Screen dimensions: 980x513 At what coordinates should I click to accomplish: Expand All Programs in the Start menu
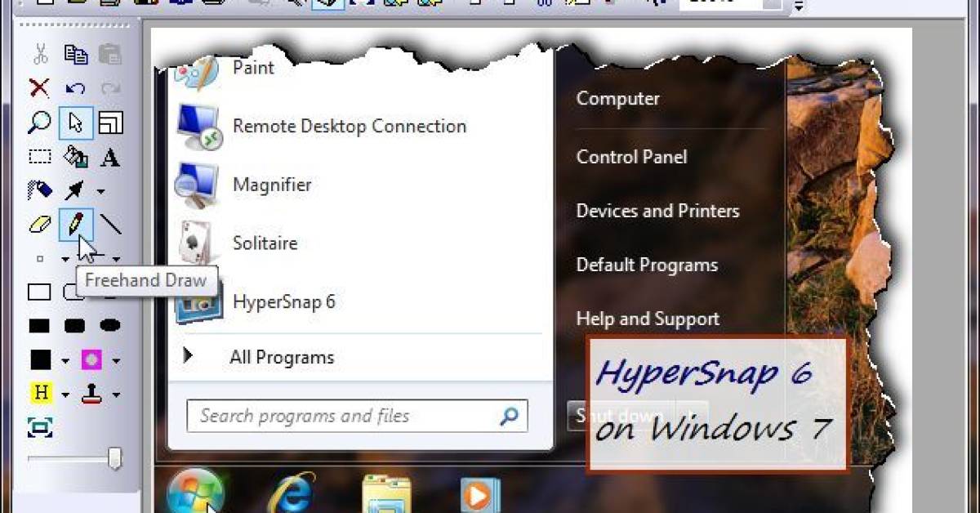282,357
